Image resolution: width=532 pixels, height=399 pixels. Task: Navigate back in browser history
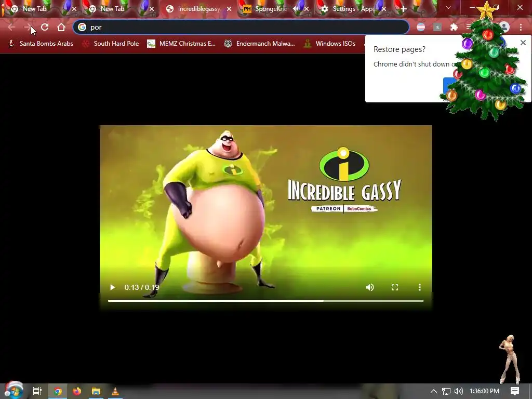pos(11,27)
